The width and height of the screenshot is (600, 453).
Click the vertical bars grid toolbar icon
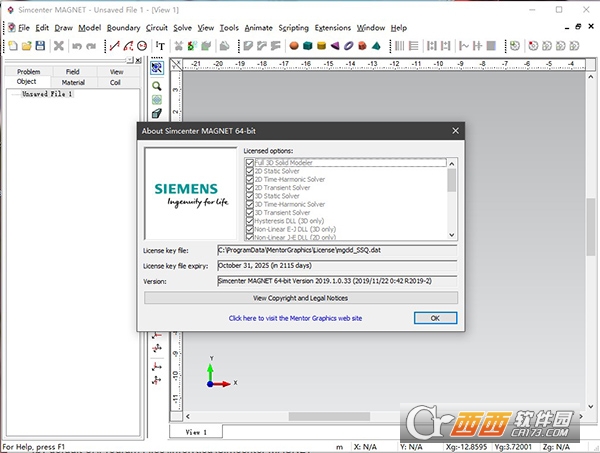tap(399, 46)
